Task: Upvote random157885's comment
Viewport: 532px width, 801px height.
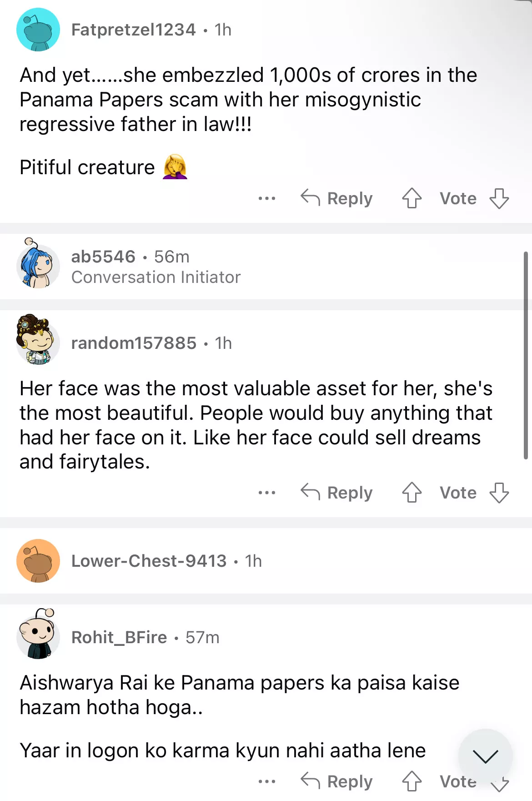Action: point(412,493)
